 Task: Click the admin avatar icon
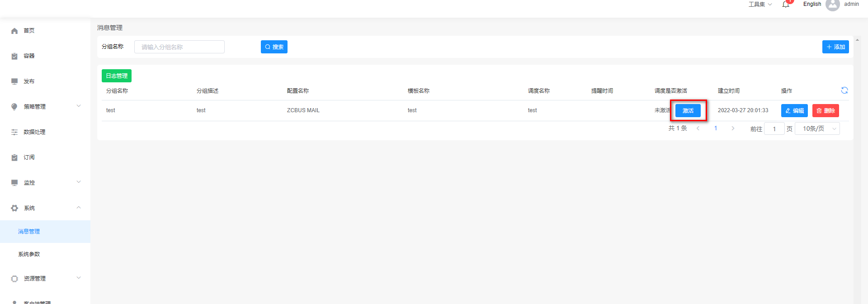pyautogui.click(x=832, y=5)
